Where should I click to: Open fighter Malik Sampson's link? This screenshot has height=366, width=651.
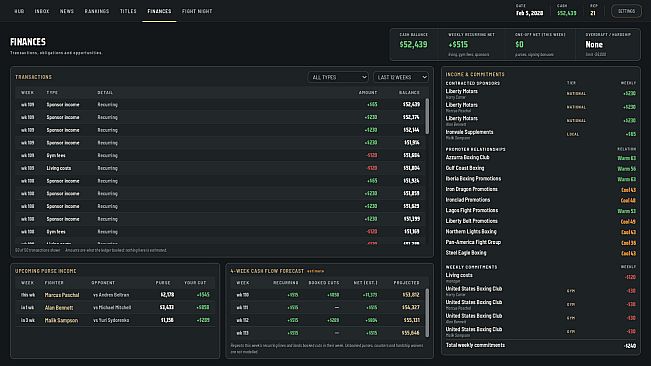61,320
